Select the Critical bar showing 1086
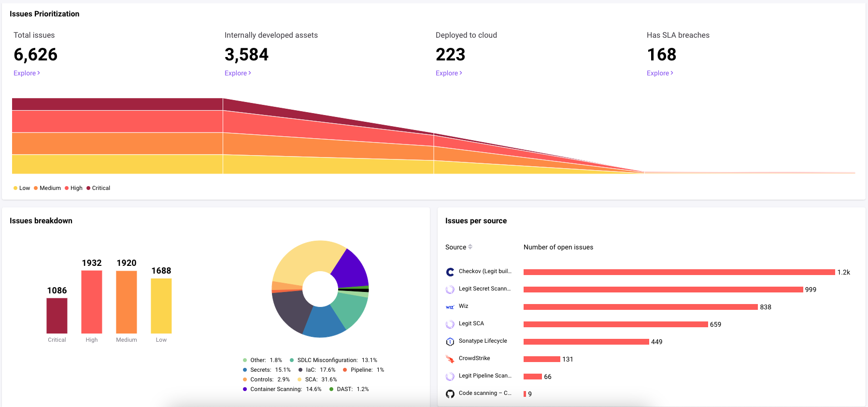Screen dimensions: 868x407 (x=57, y=316)
